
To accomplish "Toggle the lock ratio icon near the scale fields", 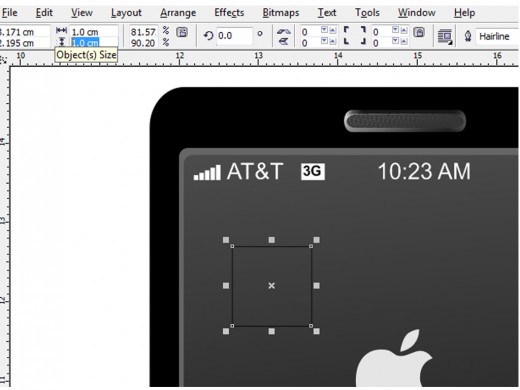I will point(182,32).
